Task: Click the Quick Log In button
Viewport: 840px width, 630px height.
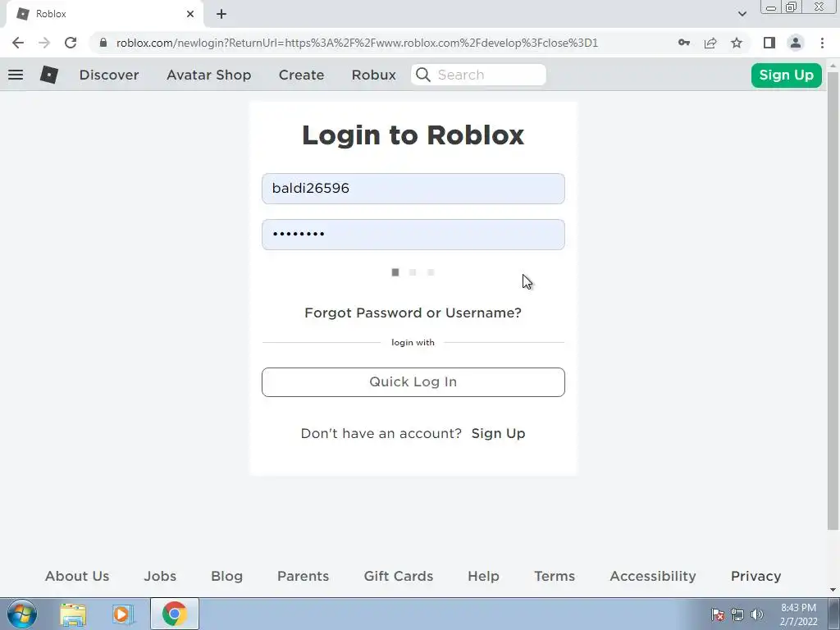Action: (413, 382)
